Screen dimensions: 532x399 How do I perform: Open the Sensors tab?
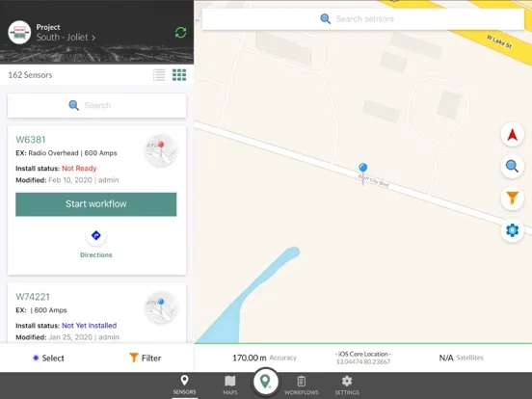184,386
